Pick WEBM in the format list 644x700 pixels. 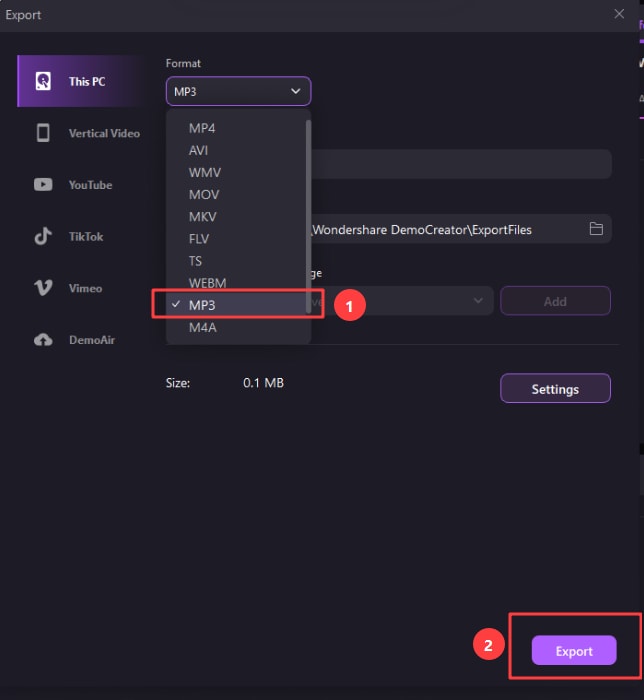coord(209,283)
